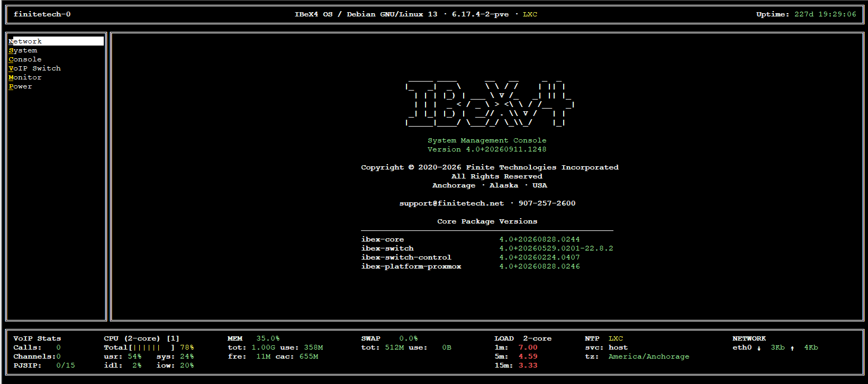Click Version 4.0+20260911.1248 line
The width and height of the screenshot is (868, 384).
tap(487, 149)
